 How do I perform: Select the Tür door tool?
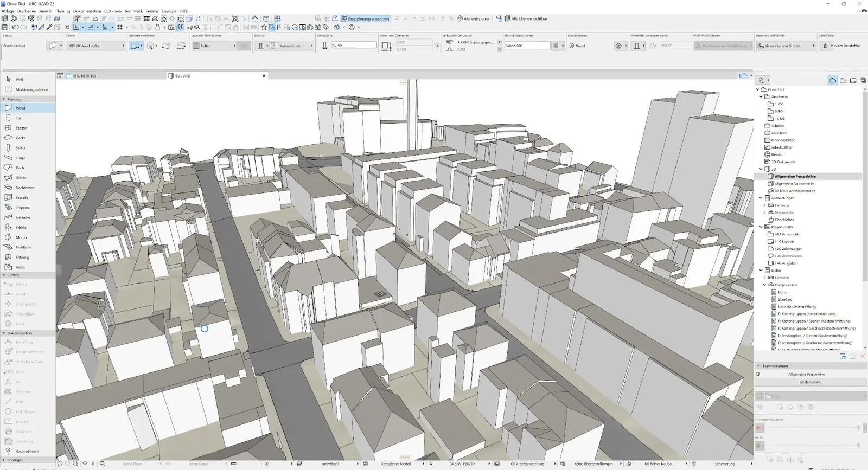(28, 118)
